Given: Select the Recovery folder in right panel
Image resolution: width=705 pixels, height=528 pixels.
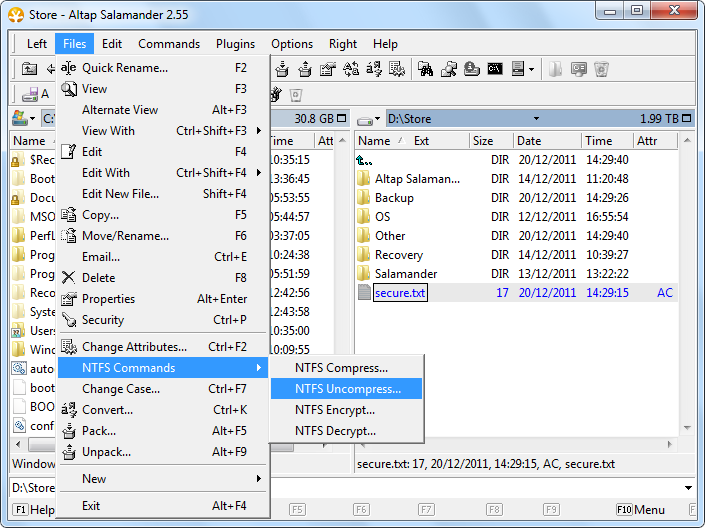Looking at the screenshot, I should [x=517, y=255].
